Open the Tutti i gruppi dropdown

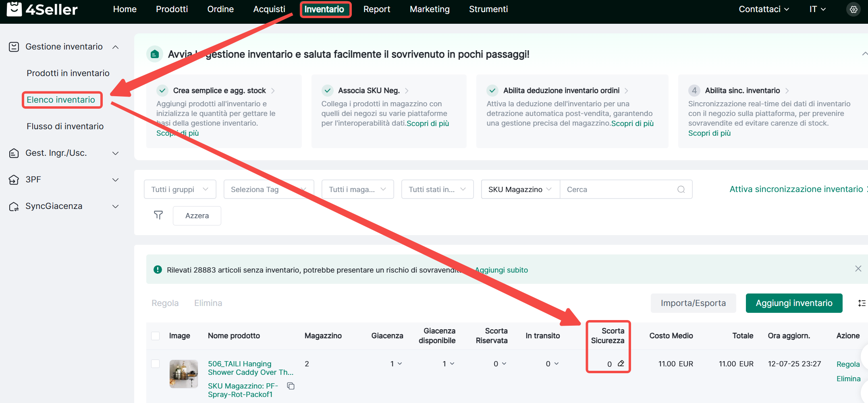click(180, 189)
